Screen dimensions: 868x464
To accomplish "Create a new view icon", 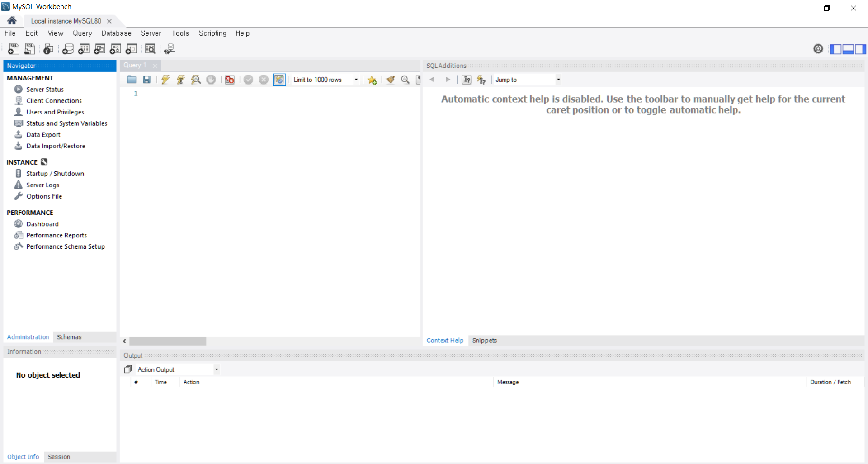I will pyautogui.click(x=99, y=49).
